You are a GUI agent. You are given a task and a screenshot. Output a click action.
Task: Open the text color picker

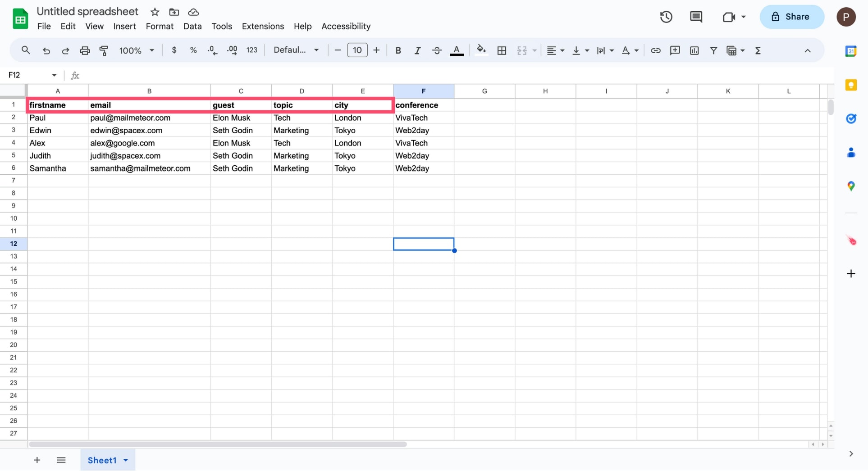(457, 50)
